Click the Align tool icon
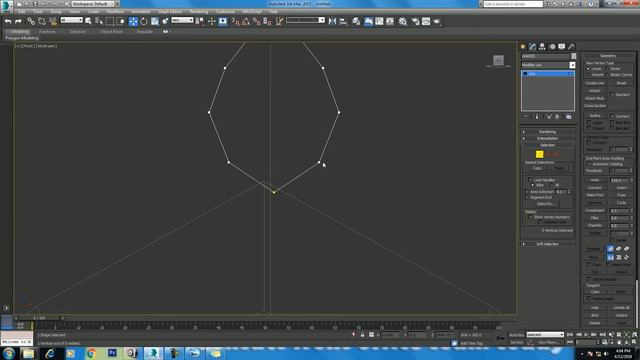Image resolution: width=640 pixels, height=360 pixels. click(x=343, y=21)
